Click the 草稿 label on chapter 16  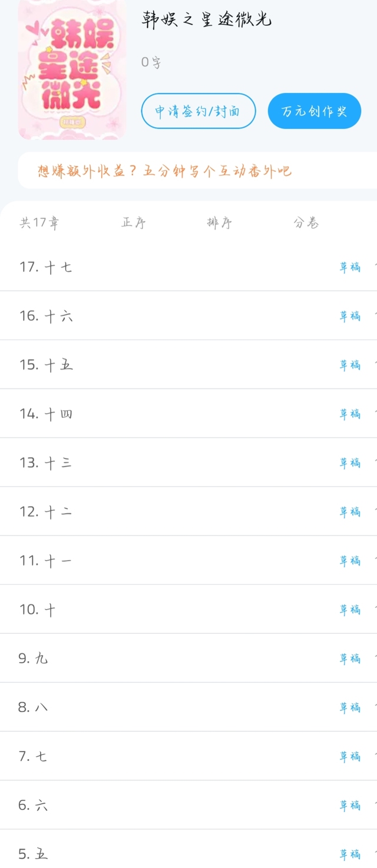(x=350, y=316)
